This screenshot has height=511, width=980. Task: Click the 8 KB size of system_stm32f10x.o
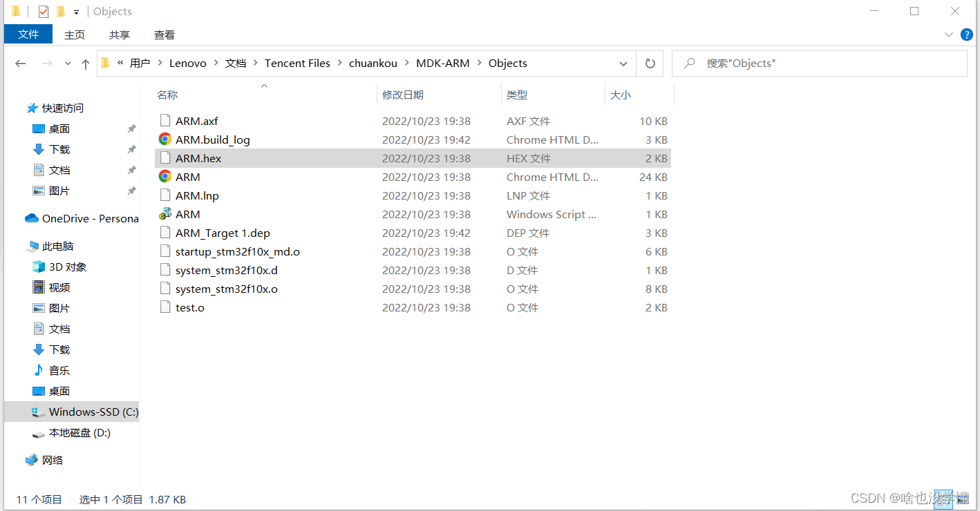(656, 289)
